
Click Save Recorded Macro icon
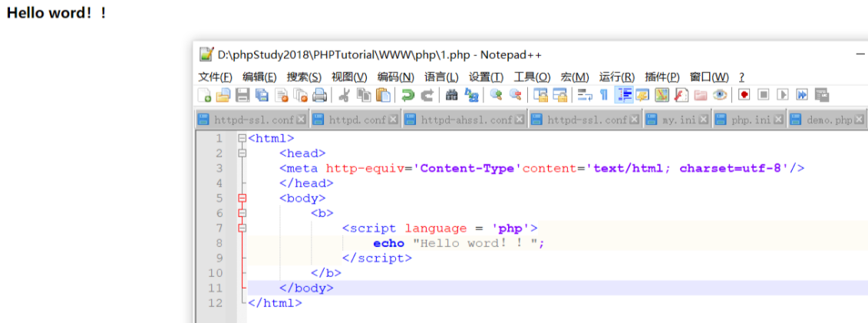tap(822, 95)
